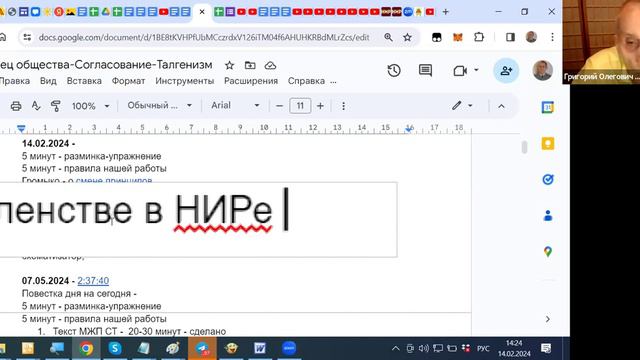Decrease font size minus button
The image size is (640, 360).
279,106
